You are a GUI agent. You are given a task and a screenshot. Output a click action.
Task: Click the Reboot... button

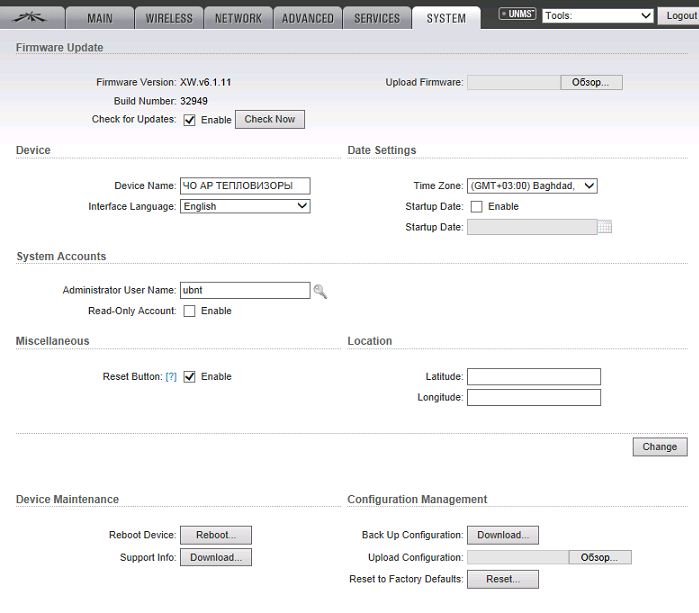pyautogui.click(x=215, y=535)
